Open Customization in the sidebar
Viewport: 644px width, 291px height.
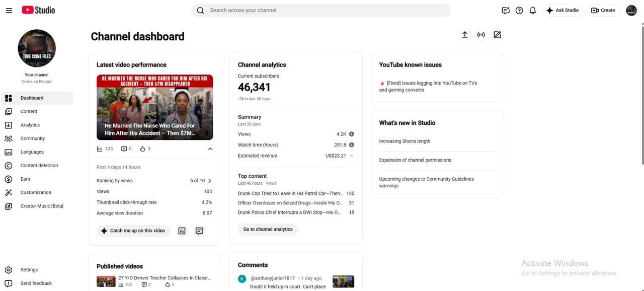point(37,192)
